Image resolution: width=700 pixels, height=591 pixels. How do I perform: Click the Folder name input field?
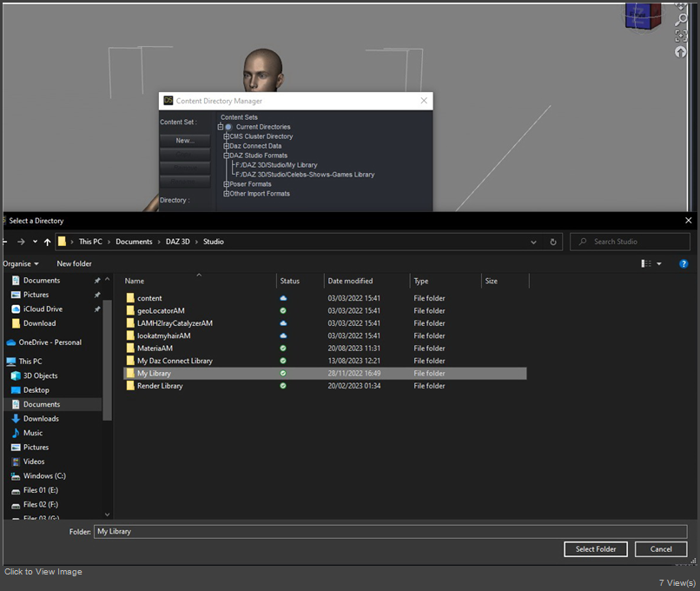390,532
